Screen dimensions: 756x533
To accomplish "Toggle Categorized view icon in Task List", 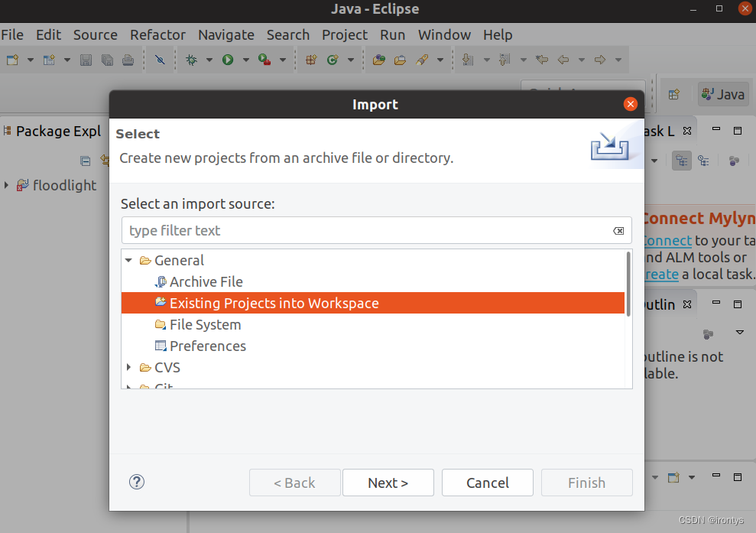I will point(682,161).
